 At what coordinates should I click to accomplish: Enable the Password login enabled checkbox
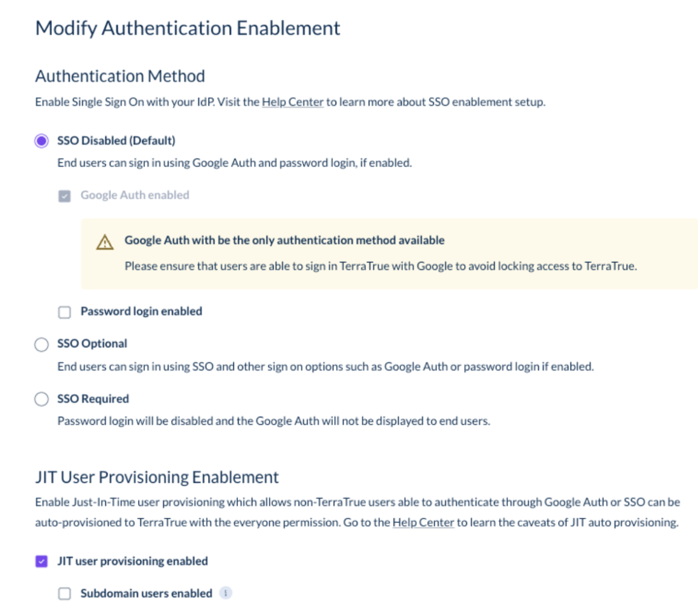(64, 312)
